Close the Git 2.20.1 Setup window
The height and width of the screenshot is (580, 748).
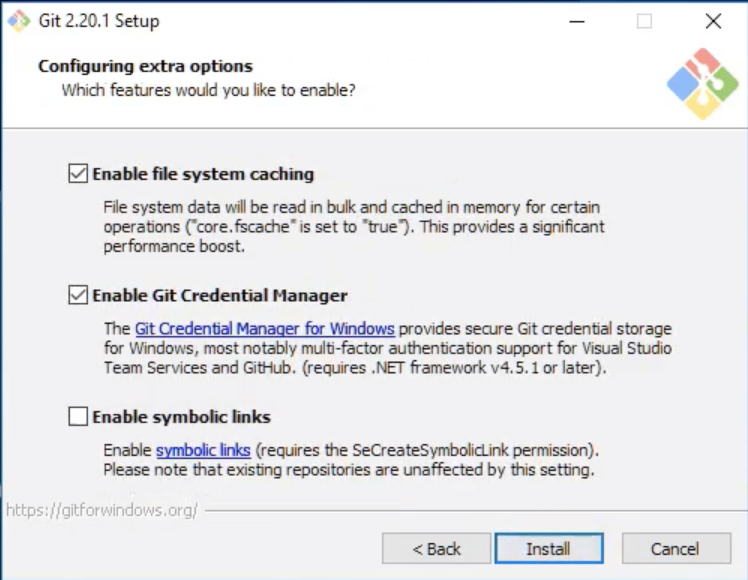coord(712,21)
